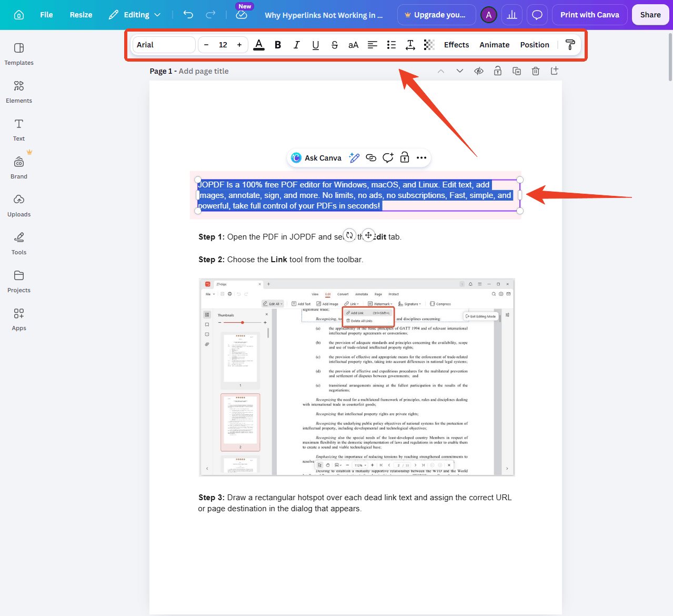
Task: Open the Editing mode dropdown
Action: coord(135,15)
